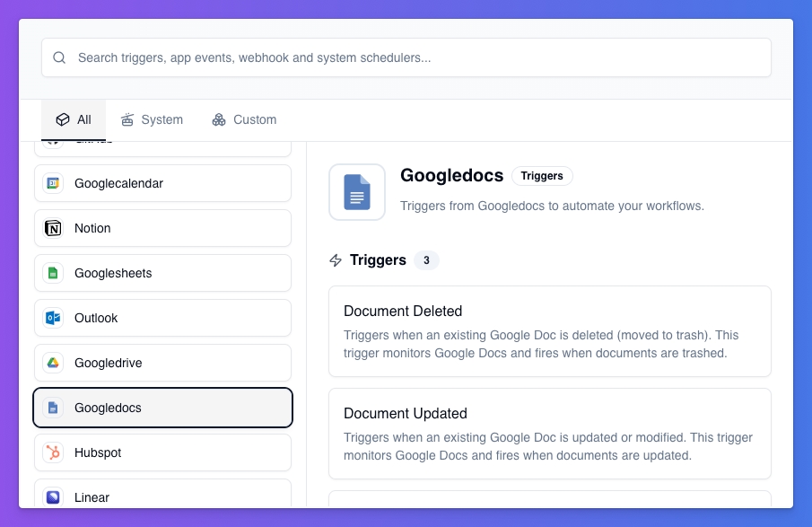Screen dimensions: 812x527
Task: Click the magnifying glass in the search bar
Action: (59, 57)
